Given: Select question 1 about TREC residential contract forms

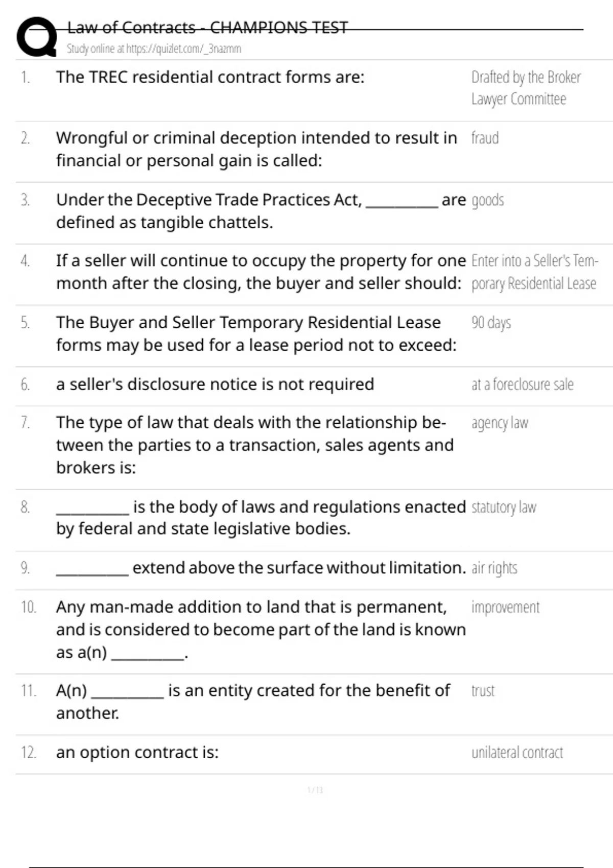Looking at the screenshot, I should pyautogui.click(x=210, y=77).
